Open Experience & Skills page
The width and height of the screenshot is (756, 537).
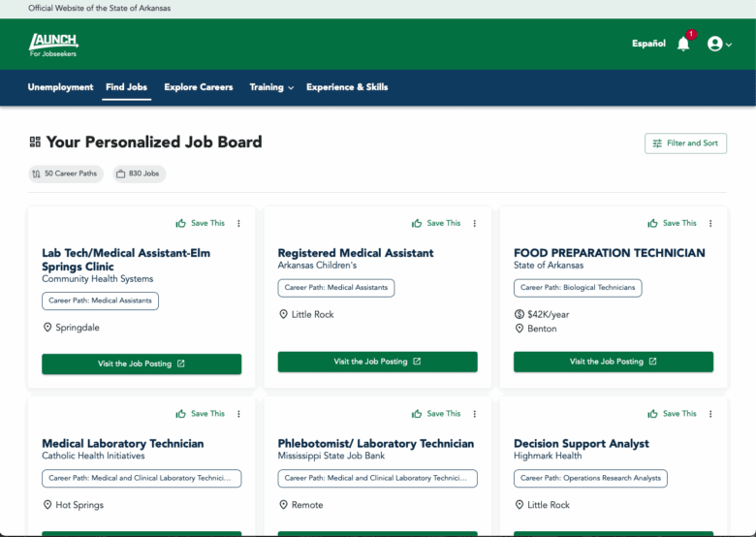pyautogui.click(x=347, y=87)
